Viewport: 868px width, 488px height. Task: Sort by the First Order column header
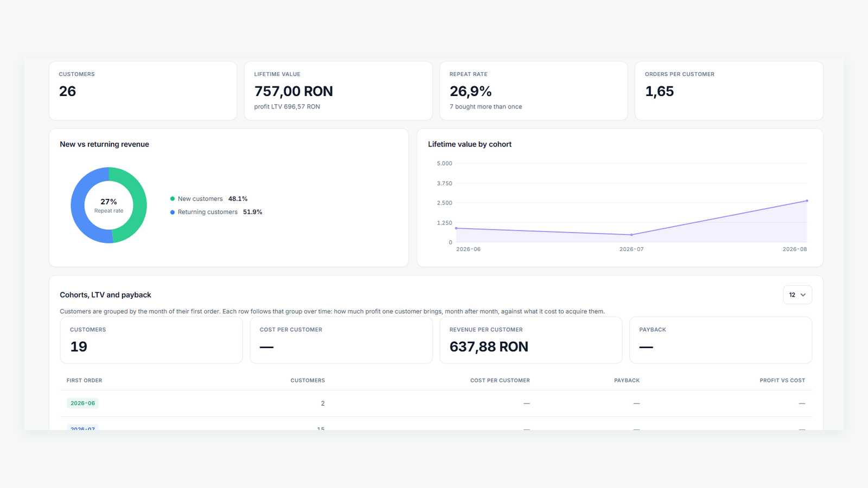coord(84,381)
